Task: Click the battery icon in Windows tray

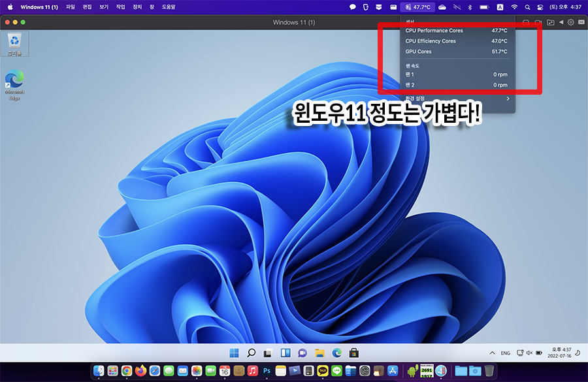Action: 539,353
